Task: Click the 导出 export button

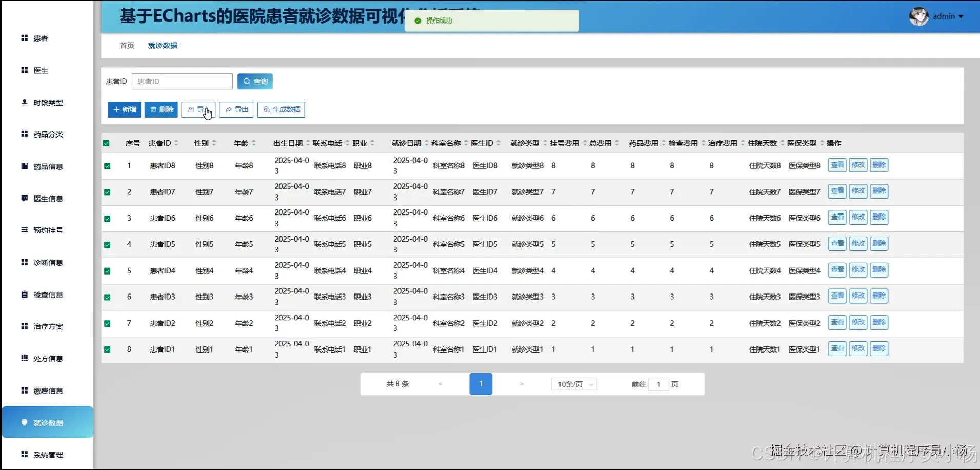Action: [x=236, y=109]
